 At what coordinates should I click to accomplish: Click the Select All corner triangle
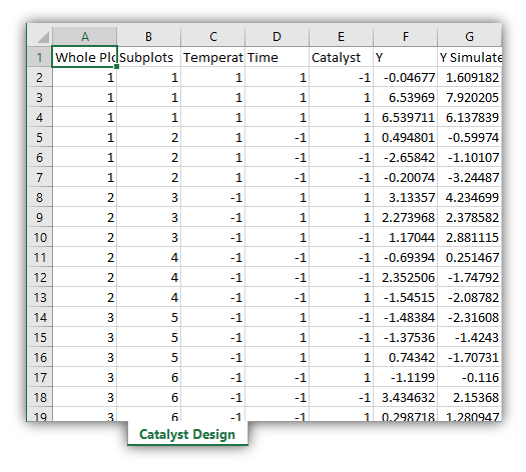43,37
